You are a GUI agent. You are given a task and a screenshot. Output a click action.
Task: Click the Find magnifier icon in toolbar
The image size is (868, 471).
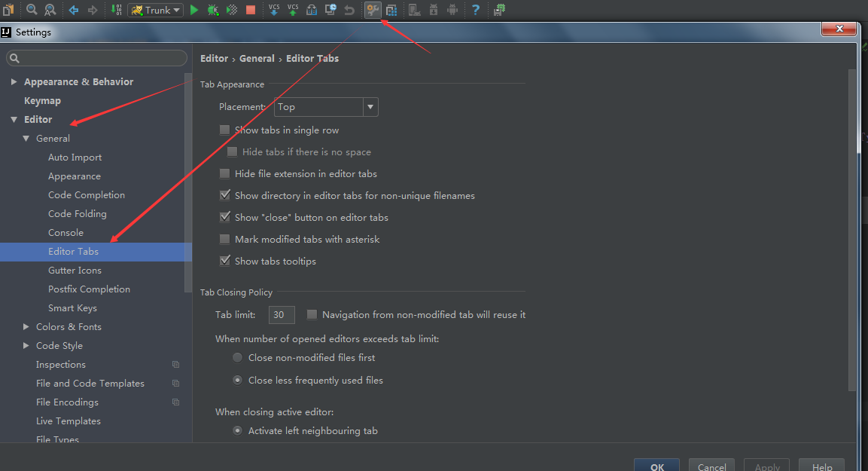tap(32, 9)
